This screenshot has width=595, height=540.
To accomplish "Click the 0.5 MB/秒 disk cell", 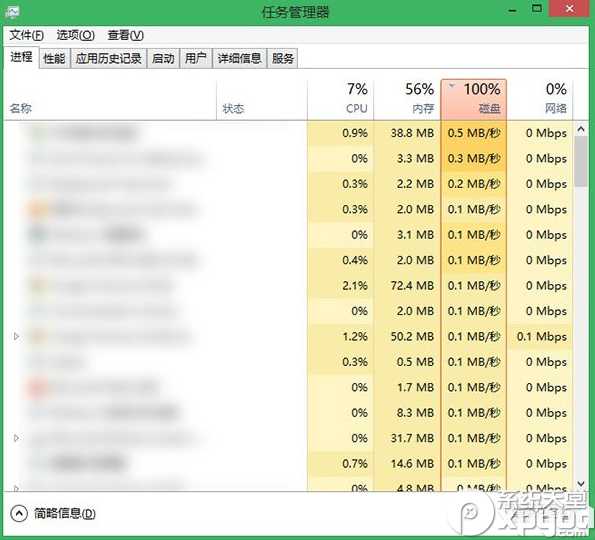I will point(474,133).
